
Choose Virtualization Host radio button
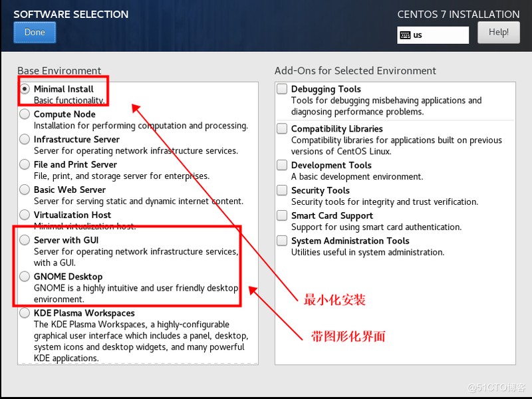(x=25, y=214)
